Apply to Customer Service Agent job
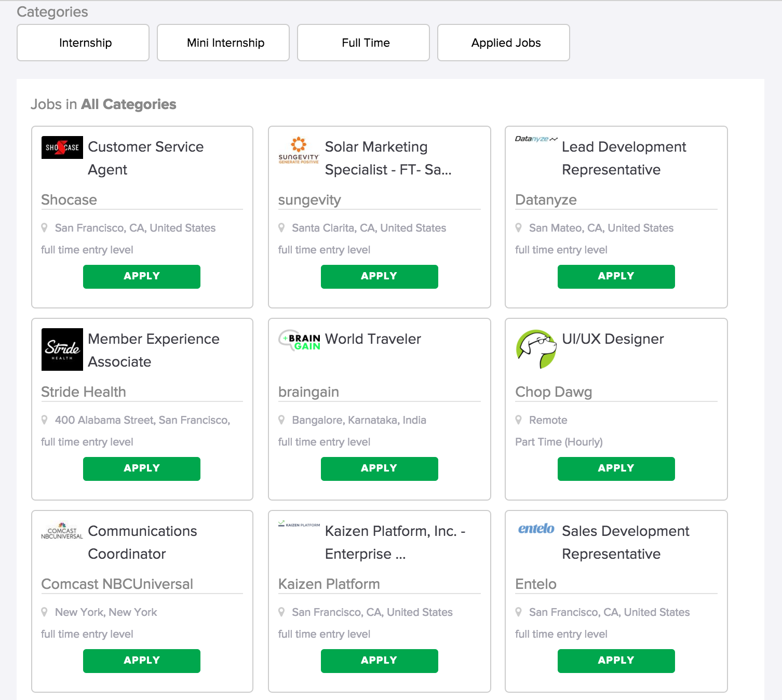This screenshot has height=700, width=782. coord(142,277)
